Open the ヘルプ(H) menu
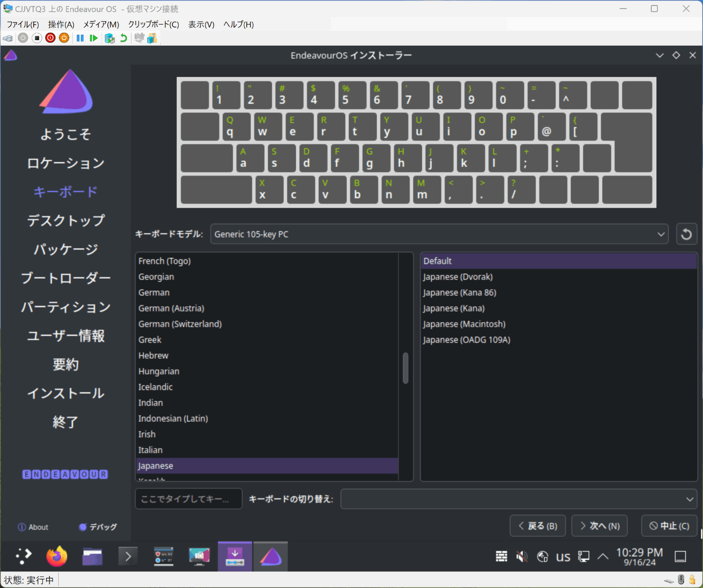The image size is (703, 588). point(239,24)
